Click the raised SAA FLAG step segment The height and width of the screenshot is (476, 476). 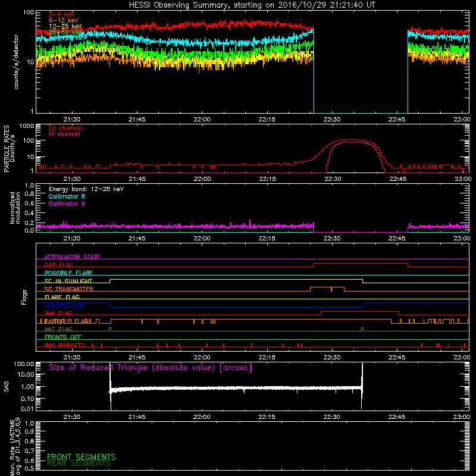pos(360,311)
